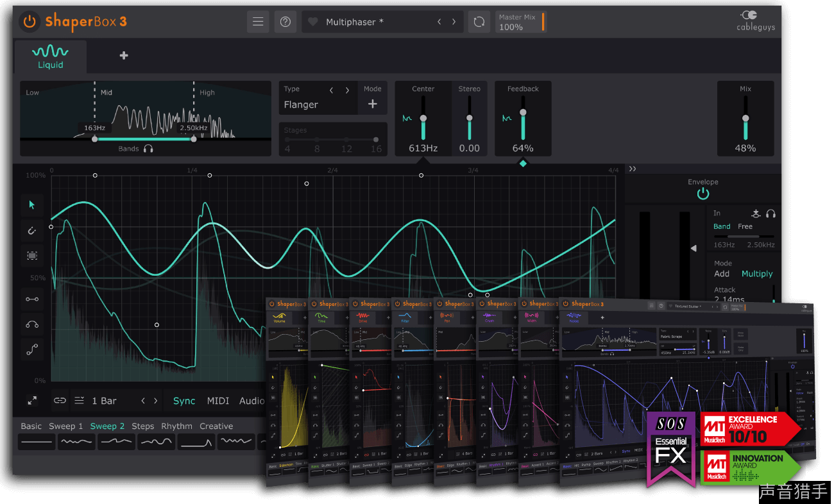Screen dimensions: 834x504
Task: Select the S-curve tool
Action: [32, 349]
